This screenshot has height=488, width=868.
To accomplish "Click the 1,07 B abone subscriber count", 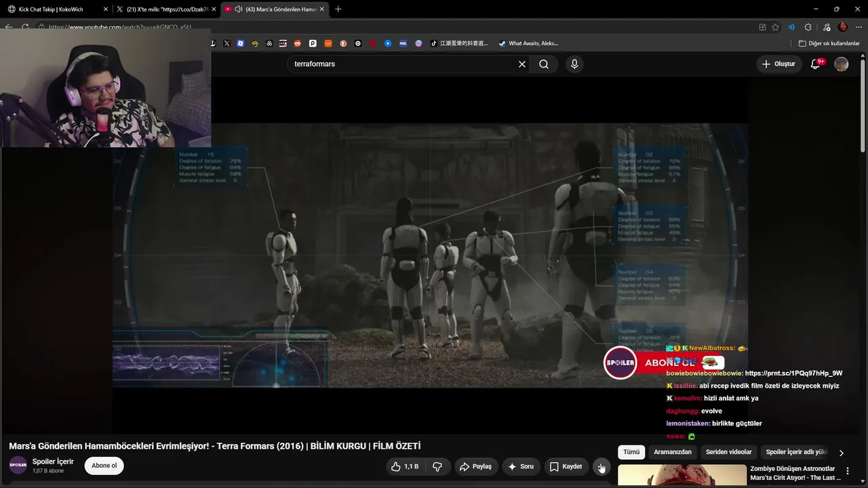I will (48, 471).
